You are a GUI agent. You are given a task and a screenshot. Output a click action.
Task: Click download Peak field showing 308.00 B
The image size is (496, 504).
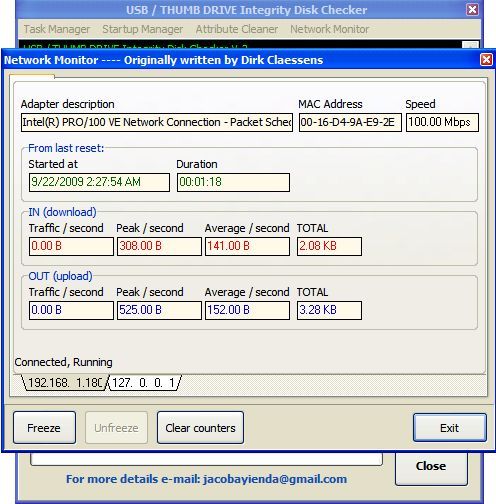point(159,246)
